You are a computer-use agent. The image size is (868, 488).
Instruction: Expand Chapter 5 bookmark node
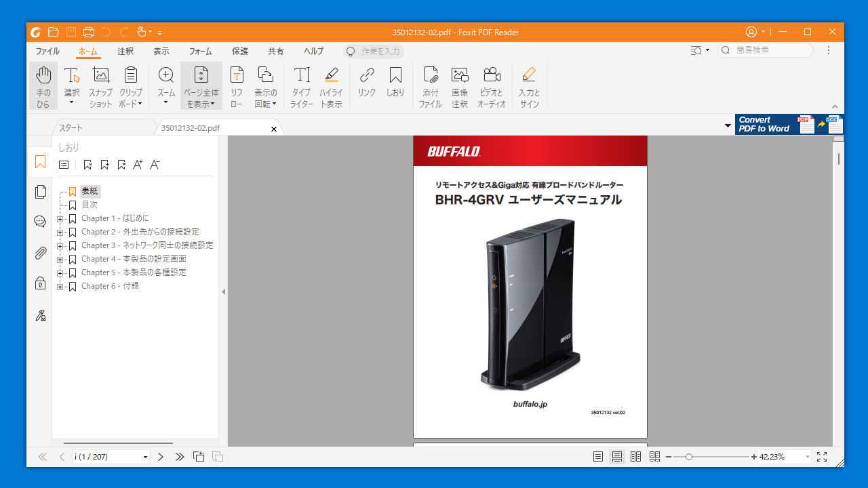click(60, 273)
